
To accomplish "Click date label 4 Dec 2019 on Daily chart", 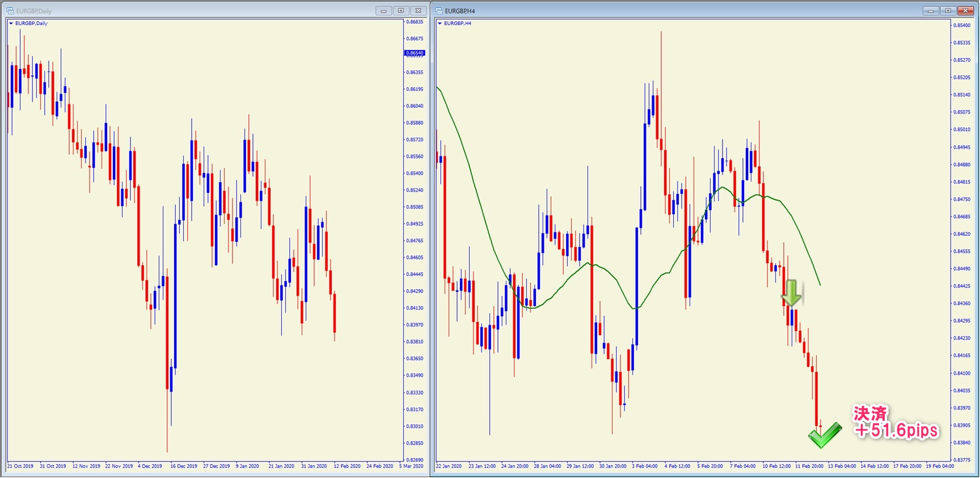I will point(150,466).
